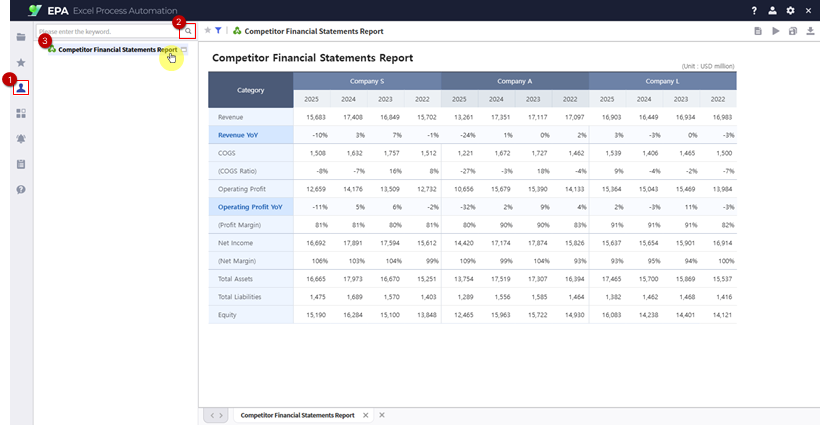Click the tab navigation arrows at the bottom

coord(216,415)
